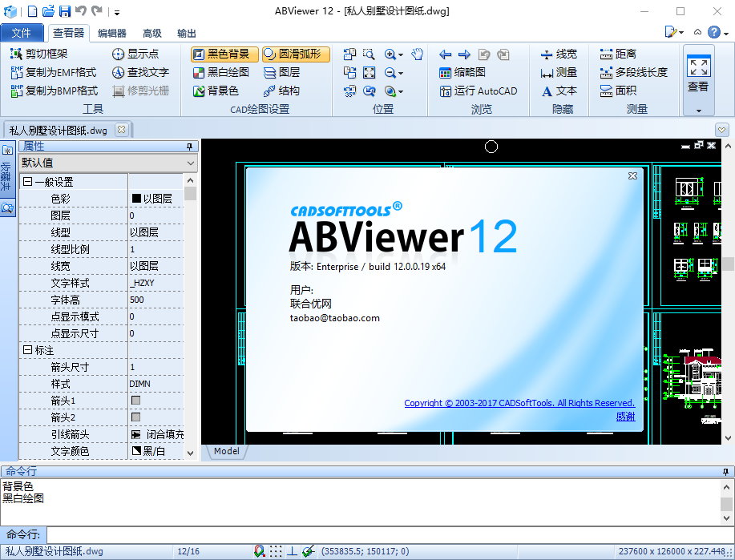Close the ABViewer 12 about dialog

pos(632,175)
